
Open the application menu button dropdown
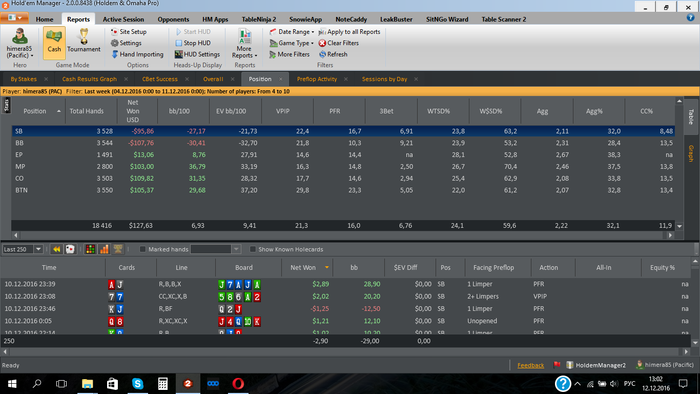click(x=15, y=17)
